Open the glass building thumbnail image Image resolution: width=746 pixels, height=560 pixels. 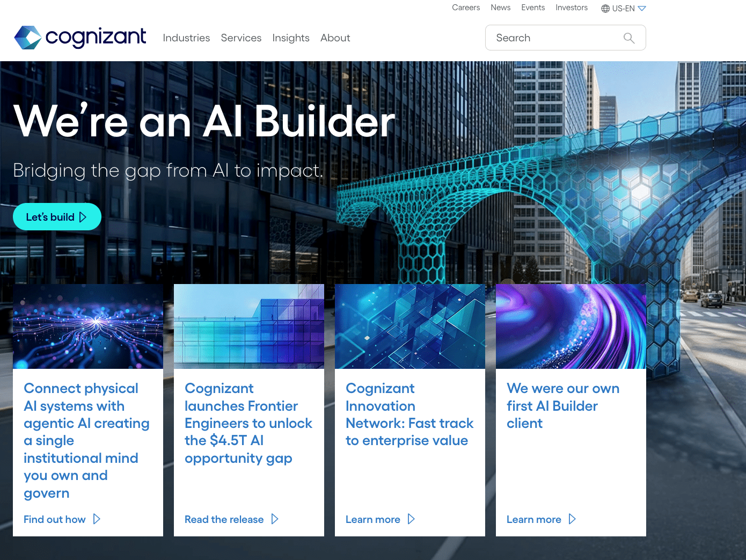click(249, 326)
